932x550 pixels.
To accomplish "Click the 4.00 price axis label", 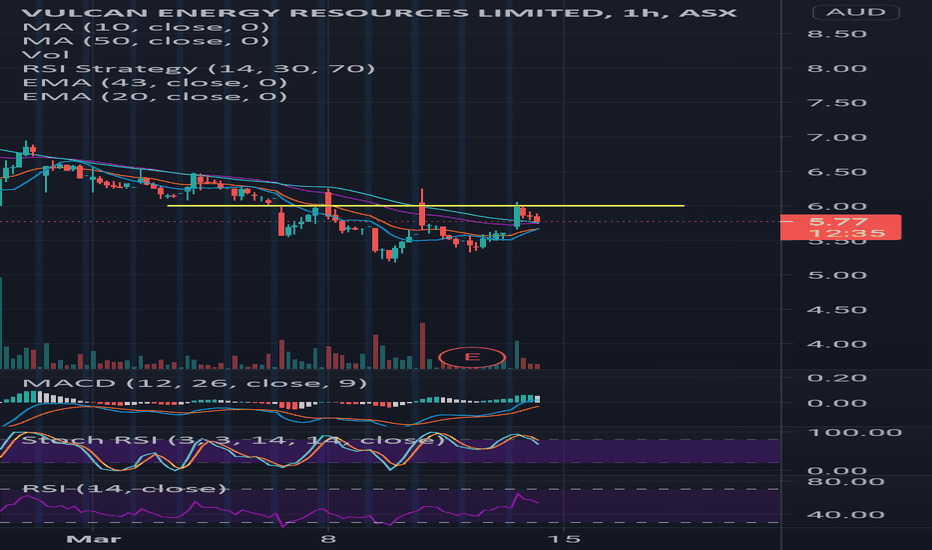I will point(837,344).
